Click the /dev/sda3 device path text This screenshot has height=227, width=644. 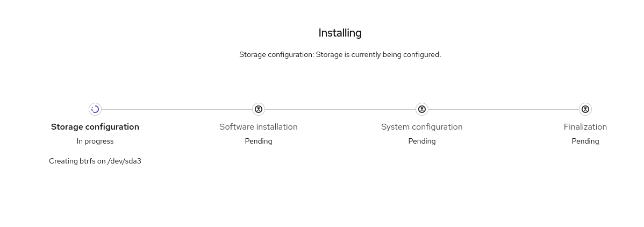point(124,161)
